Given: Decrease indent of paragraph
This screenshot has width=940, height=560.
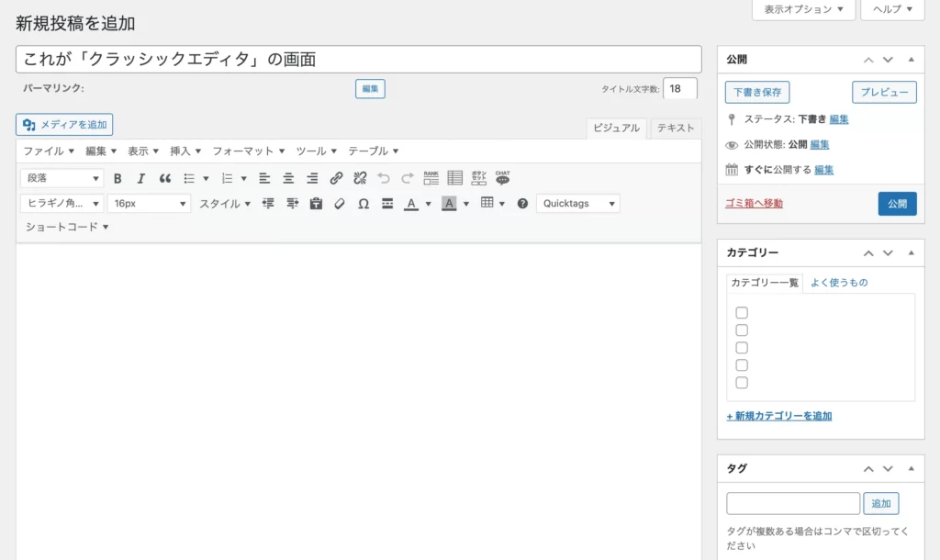Looking at the screenshot, I should point(268,203).
